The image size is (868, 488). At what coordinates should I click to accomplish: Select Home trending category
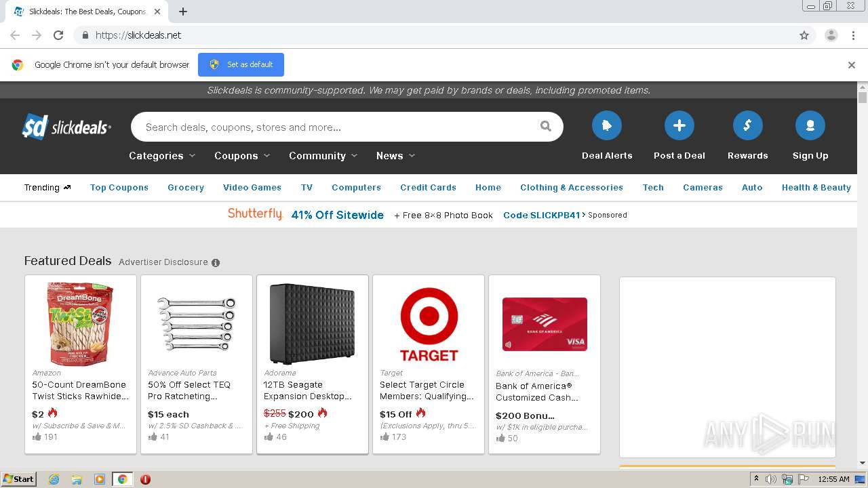(x=488, y=188)
